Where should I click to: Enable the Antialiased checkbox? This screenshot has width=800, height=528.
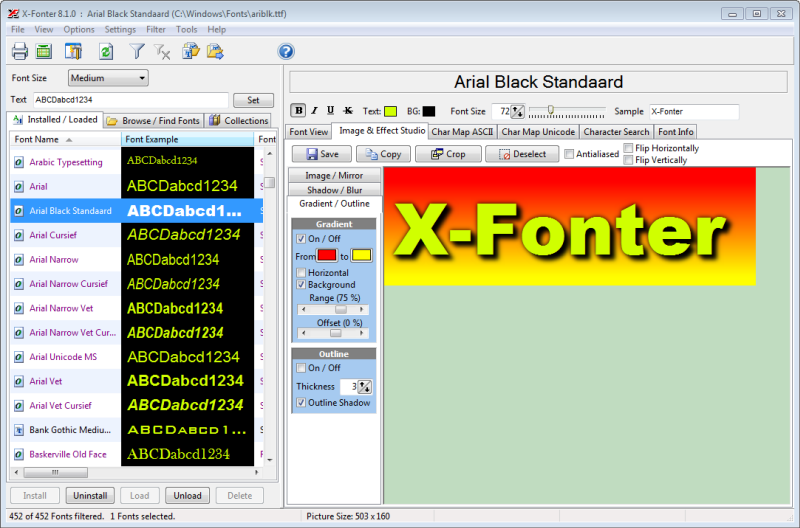(569, 154)
